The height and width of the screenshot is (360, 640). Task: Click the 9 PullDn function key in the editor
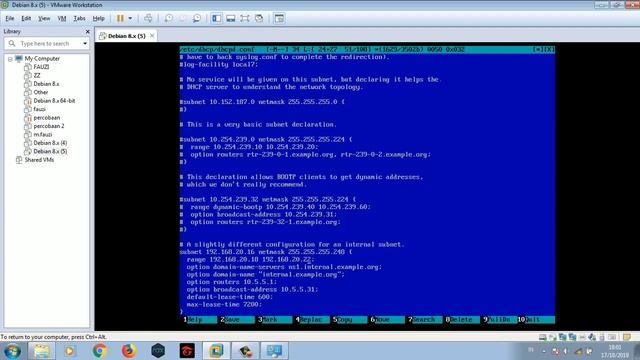(x=499, y=320)
